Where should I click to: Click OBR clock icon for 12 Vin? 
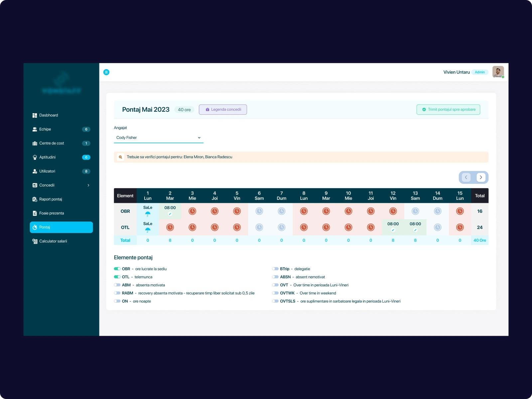pos(393,211)
